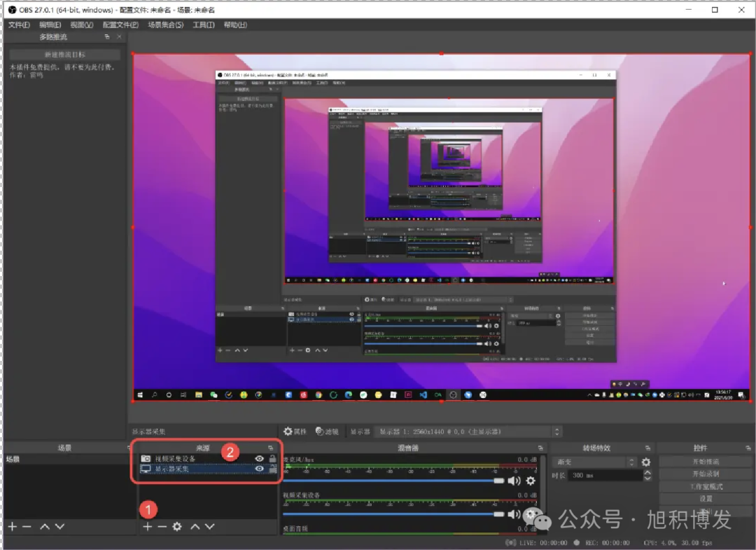Float the 多路推流 dock panel
The width and height of the screenshot is (756, 550).
coord(107,36)
